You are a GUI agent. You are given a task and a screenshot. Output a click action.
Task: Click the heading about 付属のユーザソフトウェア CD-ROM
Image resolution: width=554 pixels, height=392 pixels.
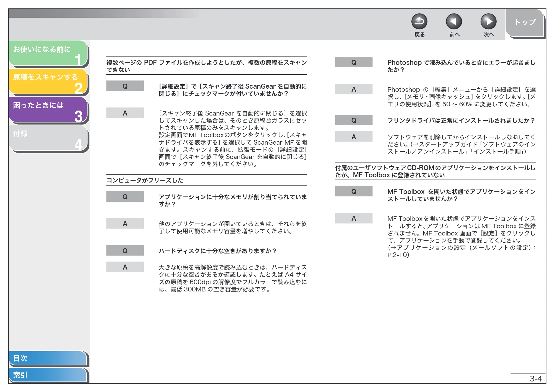point(435,171)
